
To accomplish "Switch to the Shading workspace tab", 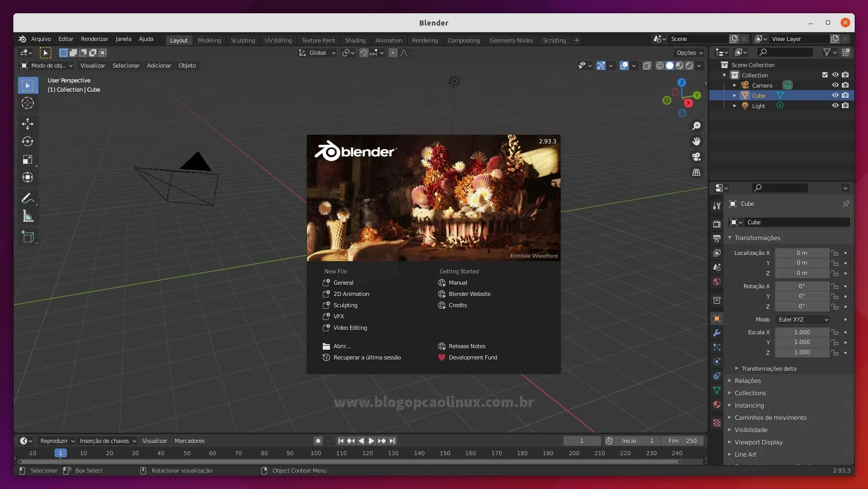I will point(355,40).
